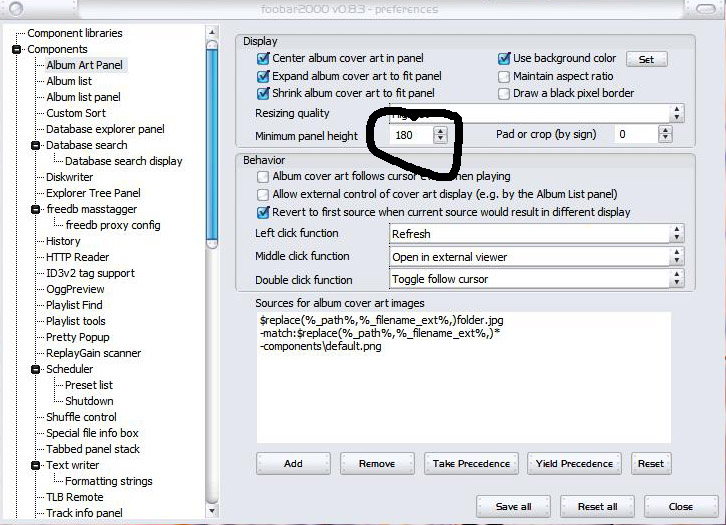
Task: Open the Resizing quality dropdown
Action: (x=676, y=113)
